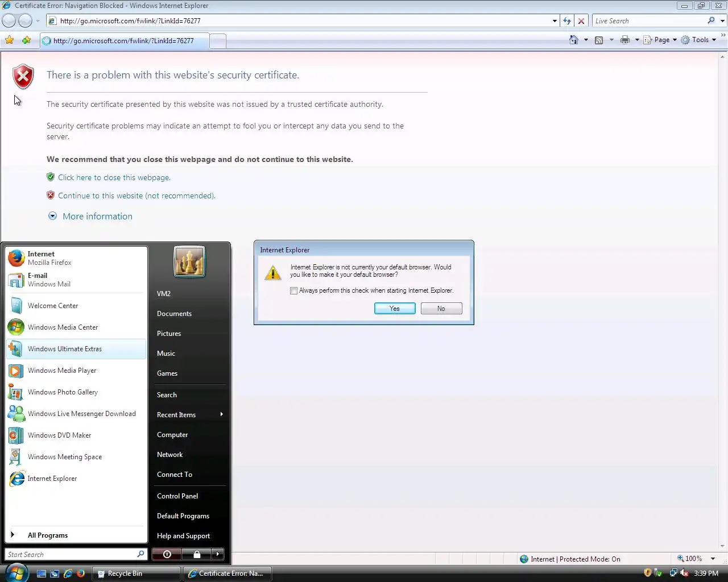Launch Internet Explorer from quick launch
Viewport: 728px width, 582px height.
click(68, 573)
